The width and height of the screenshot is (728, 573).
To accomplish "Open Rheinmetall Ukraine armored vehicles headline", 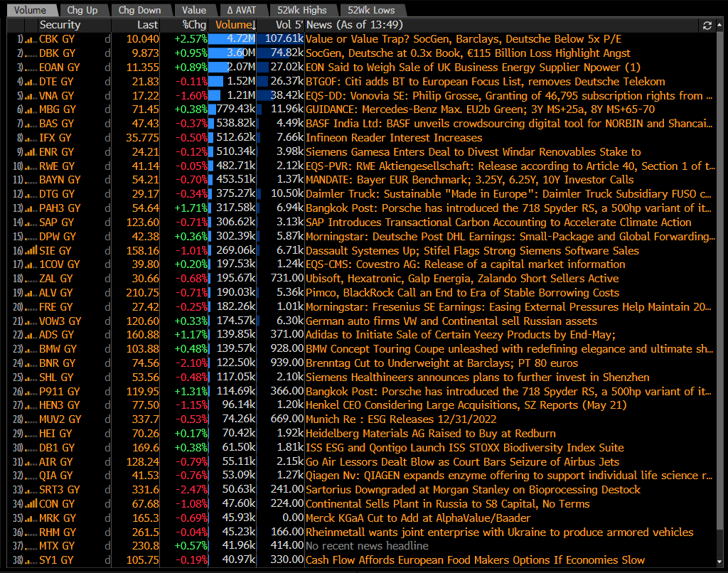I will pos(500,532).
